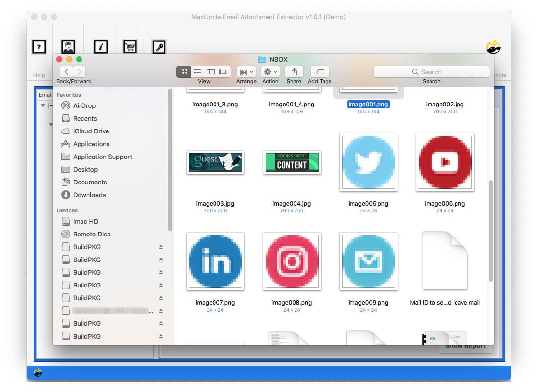Viewport: 538px width, 392px height.
Task: Click the Add Tags toolbar button
Action: tap(320, 72)
